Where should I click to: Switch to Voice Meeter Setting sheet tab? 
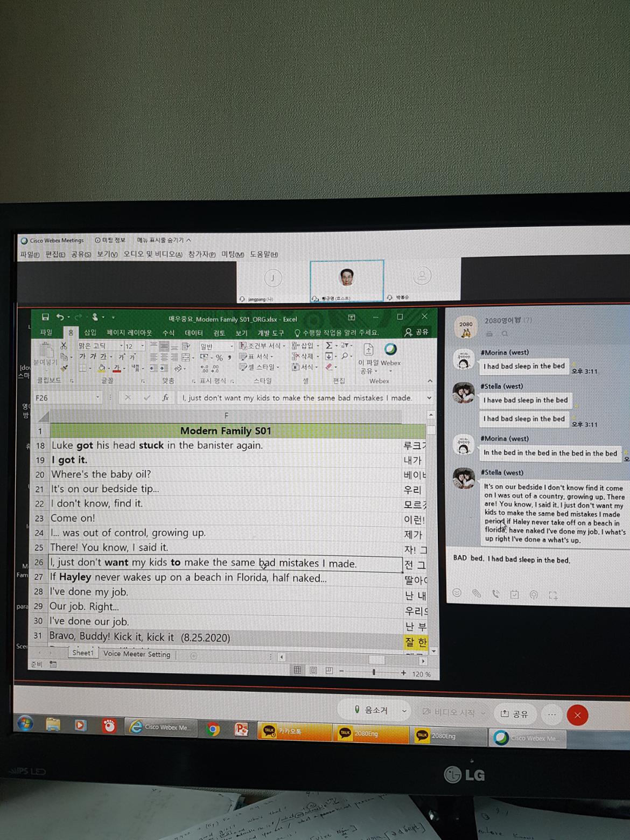pos(137,654)
